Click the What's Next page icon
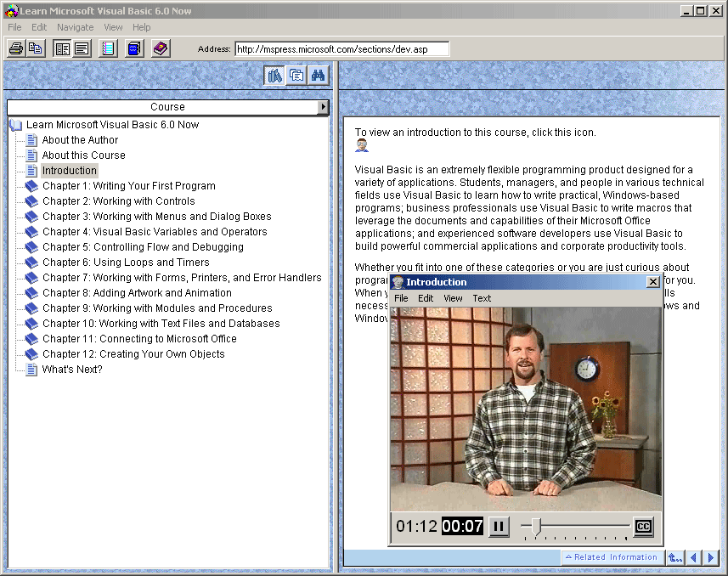The width and height of the screenshot is (728, 576). (x=31, y=370)
